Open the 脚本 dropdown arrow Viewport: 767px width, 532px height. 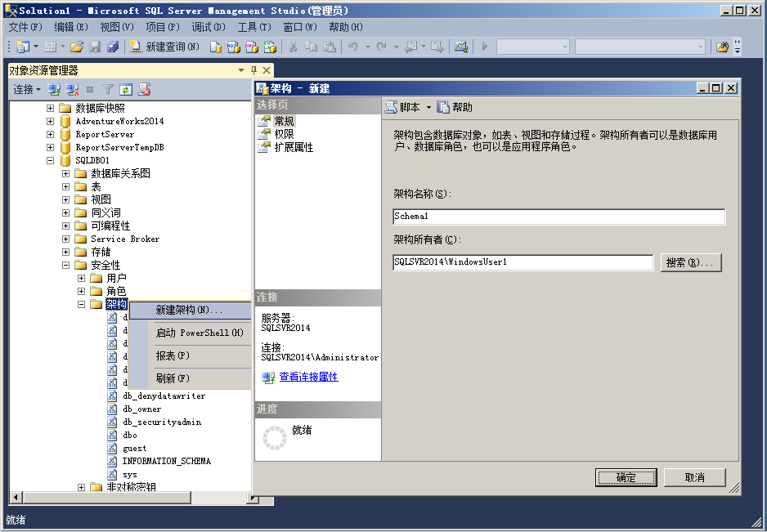(x=428, y=108)
